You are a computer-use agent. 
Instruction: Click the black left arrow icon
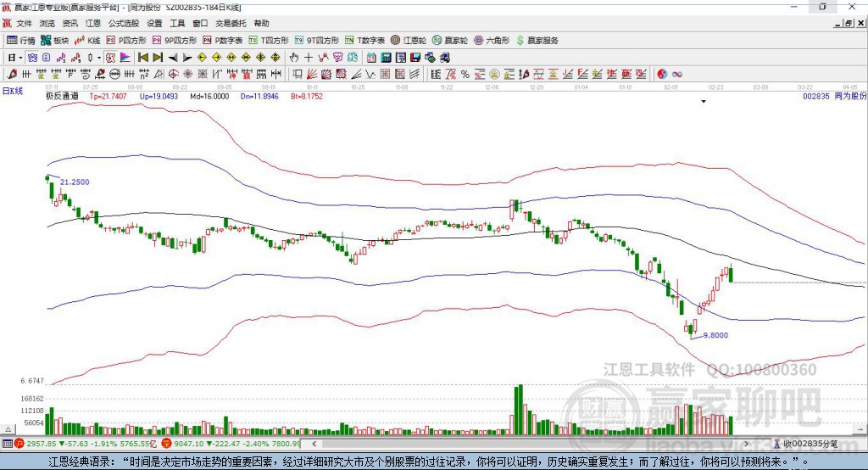coord(173,58)
